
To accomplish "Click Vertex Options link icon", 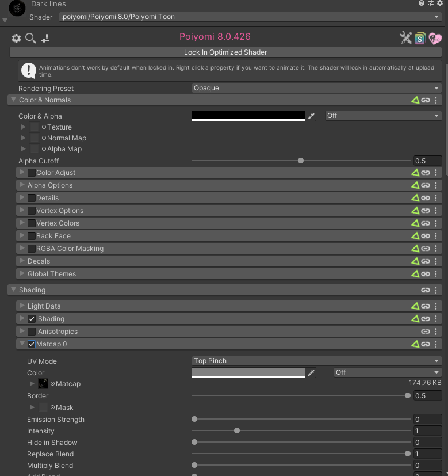I will point(425,211).
